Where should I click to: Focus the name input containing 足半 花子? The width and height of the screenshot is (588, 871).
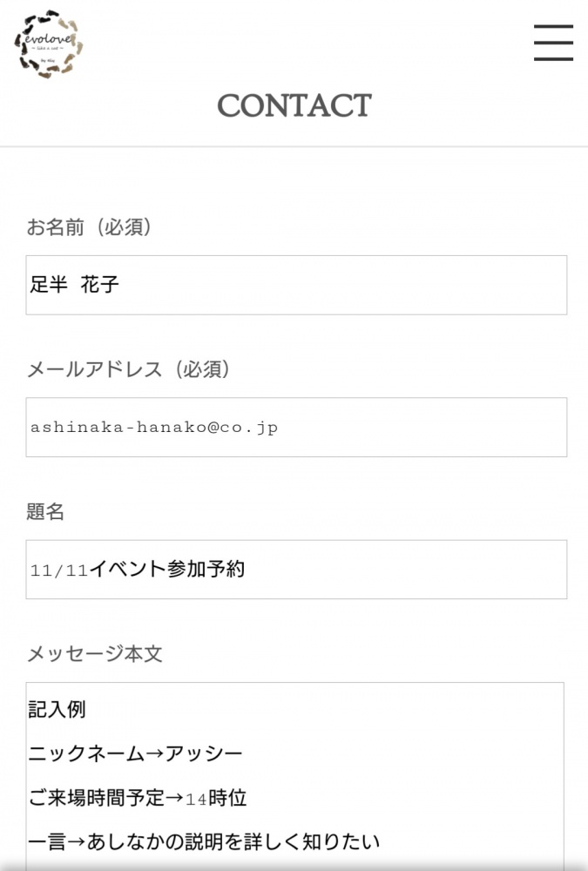coord(296,285)
